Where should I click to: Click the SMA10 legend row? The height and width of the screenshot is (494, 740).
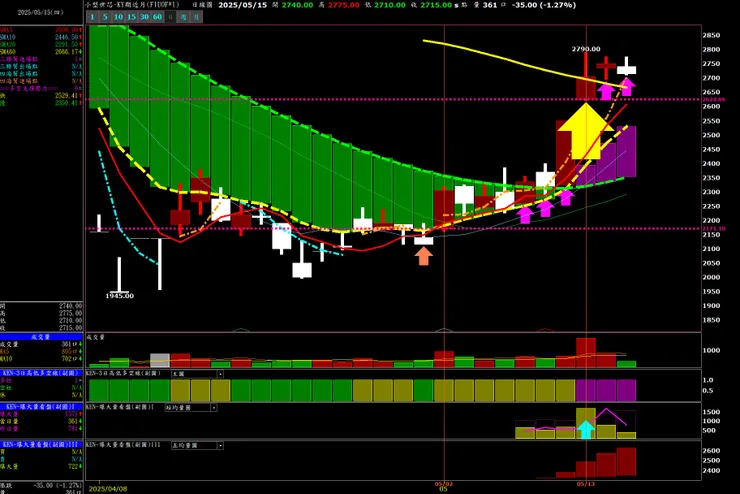(x=42, y=37)
